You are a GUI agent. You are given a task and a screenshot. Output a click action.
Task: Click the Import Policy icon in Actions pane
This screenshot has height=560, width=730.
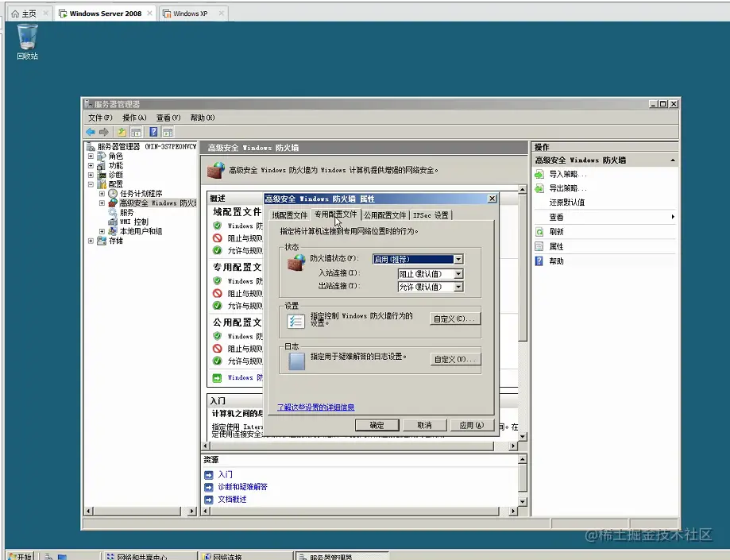coord(539,174)
